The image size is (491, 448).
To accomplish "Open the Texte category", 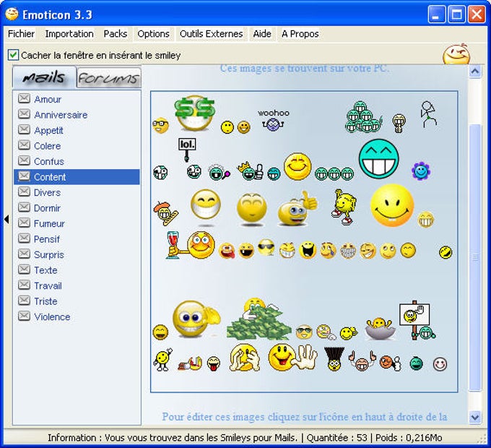I will pos(77,270).
